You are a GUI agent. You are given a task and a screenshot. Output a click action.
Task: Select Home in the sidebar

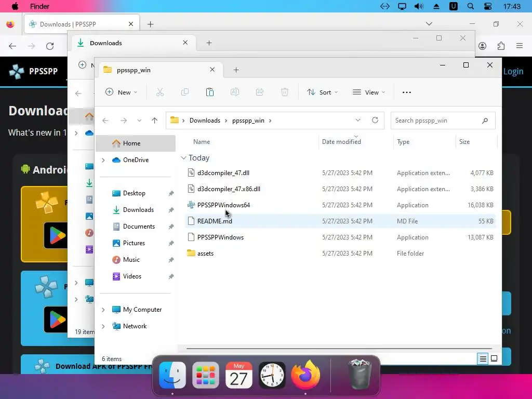tap(136, 143)
